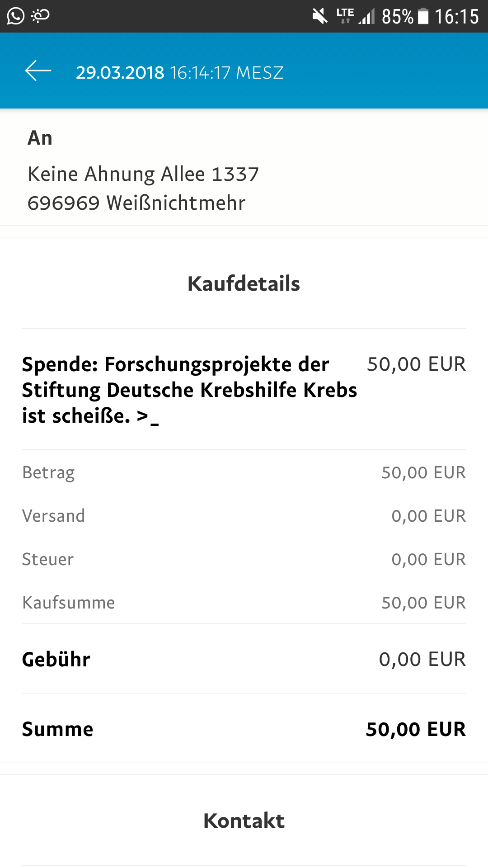The image size is (488, 868).
Task: Tap the LTE network indicator
Action: [x=345, y=15]
